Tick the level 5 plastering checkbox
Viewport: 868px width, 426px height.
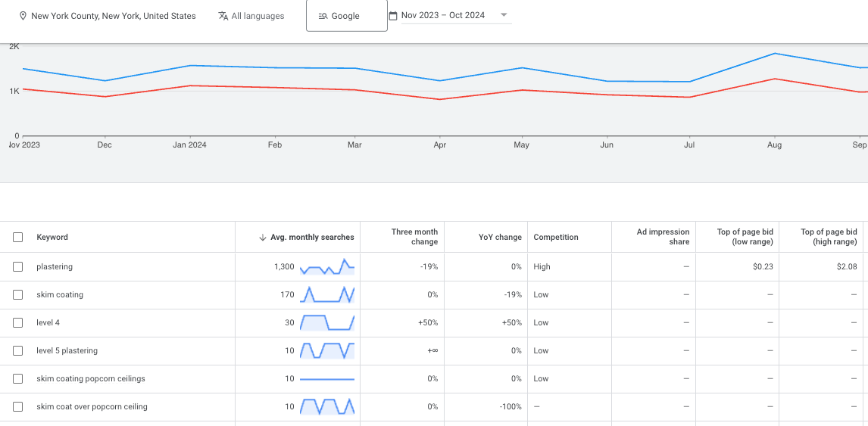pyautogui.click(x=18, y=351)
